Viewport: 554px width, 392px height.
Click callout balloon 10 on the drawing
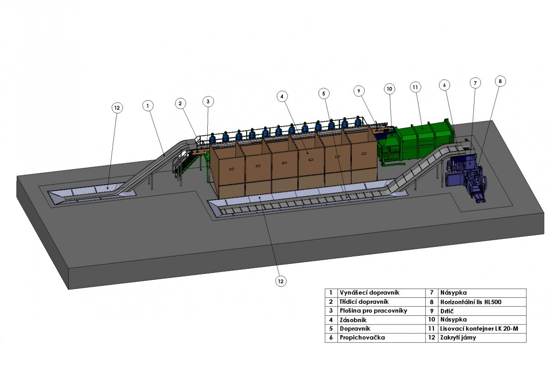pyautogui.click(x=389, y=89)
